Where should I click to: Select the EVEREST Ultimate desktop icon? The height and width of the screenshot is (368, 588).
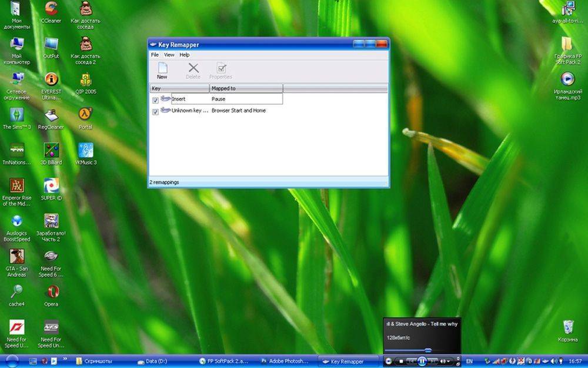point(51,79)
